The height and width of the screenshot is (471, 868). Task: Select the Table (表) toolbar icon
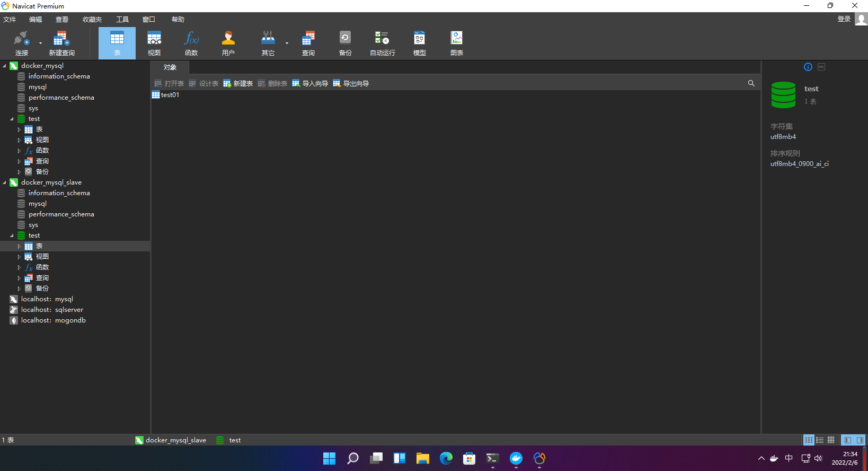[x=117, y=43]
